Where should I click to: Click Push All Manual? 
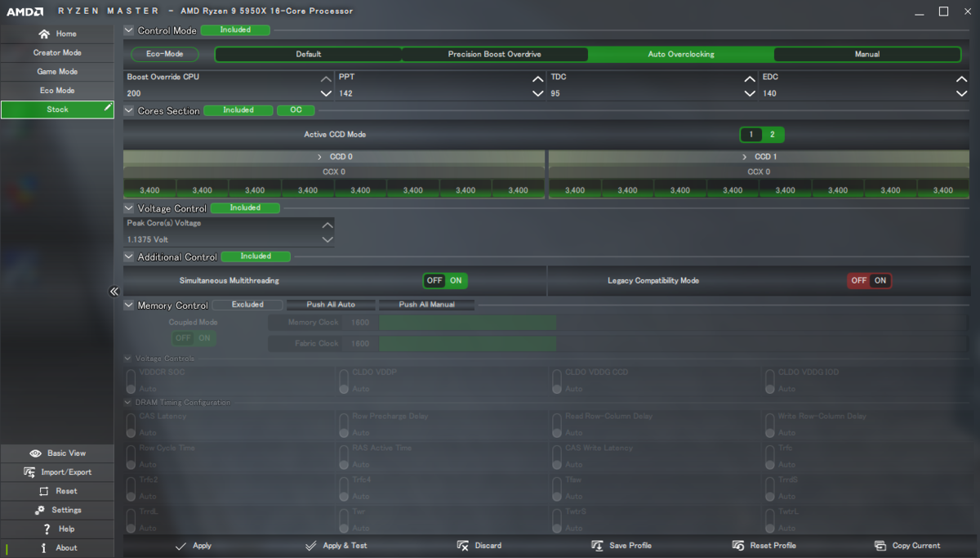(426, 305)
